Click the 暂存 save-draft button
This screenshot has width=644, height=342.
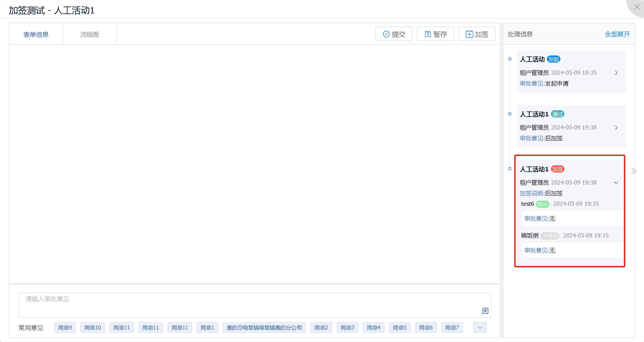point(435,34)
